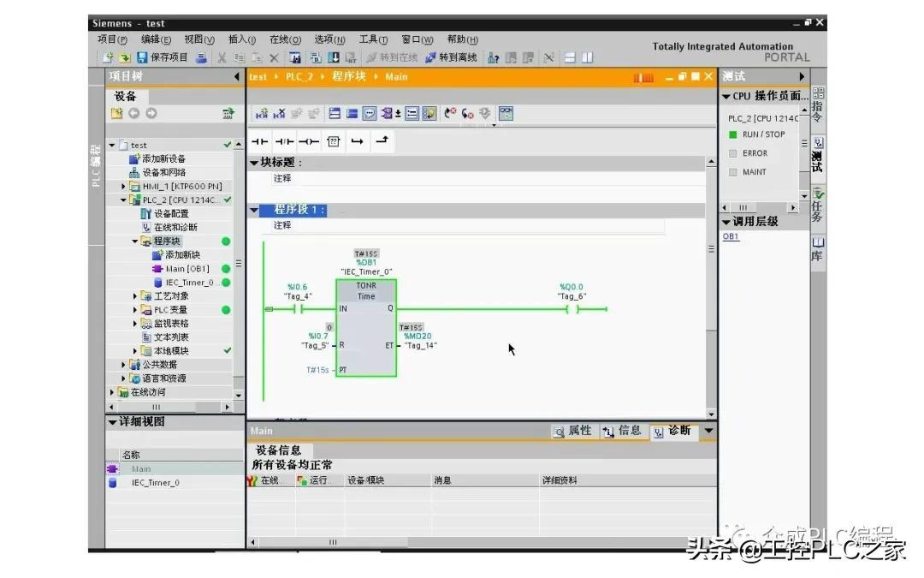Screen dimensions: 924x578
Task: Click the open project icon in main toolbar
Action: point(124,57)
